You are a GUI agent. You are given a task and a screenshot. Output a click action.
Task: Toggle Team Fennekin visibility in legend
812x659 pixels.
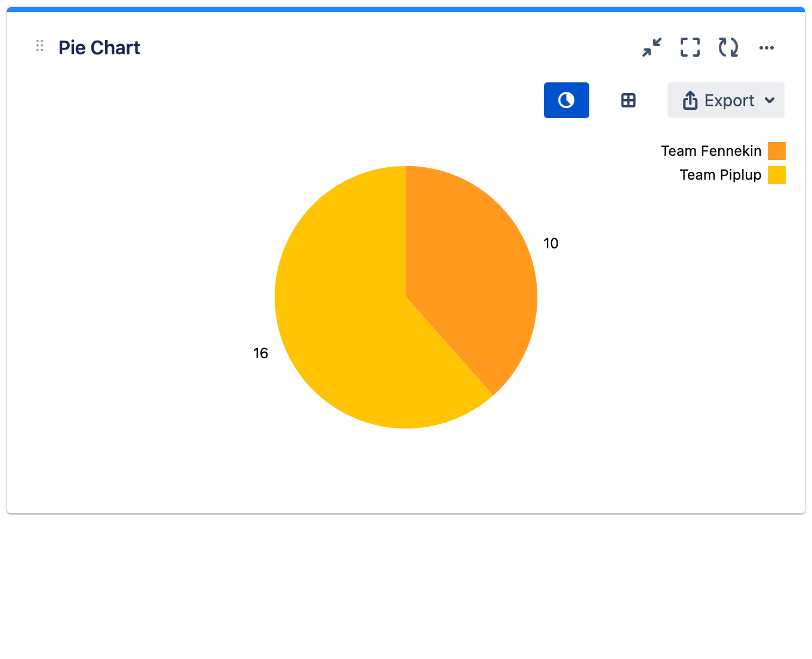click(711, 150)
